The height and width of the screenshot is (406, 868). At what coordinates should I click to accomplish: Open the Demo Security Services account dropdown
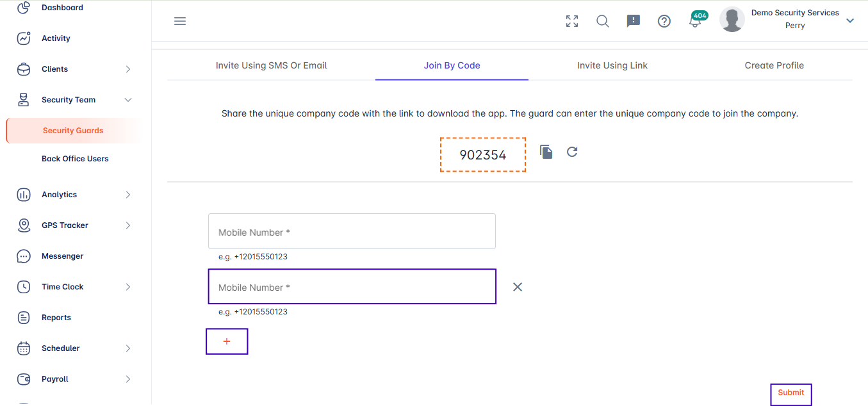coord(850,20)
